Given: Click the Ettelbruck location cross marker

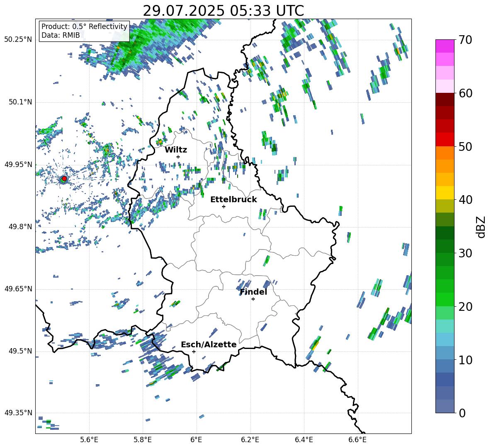Looking at the screenshot, I should [224, 206].
